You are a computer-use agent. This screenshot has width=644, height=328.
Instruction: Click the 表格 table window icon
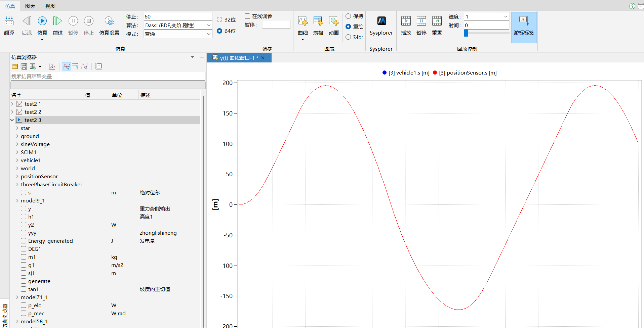(x=318, y=21)
